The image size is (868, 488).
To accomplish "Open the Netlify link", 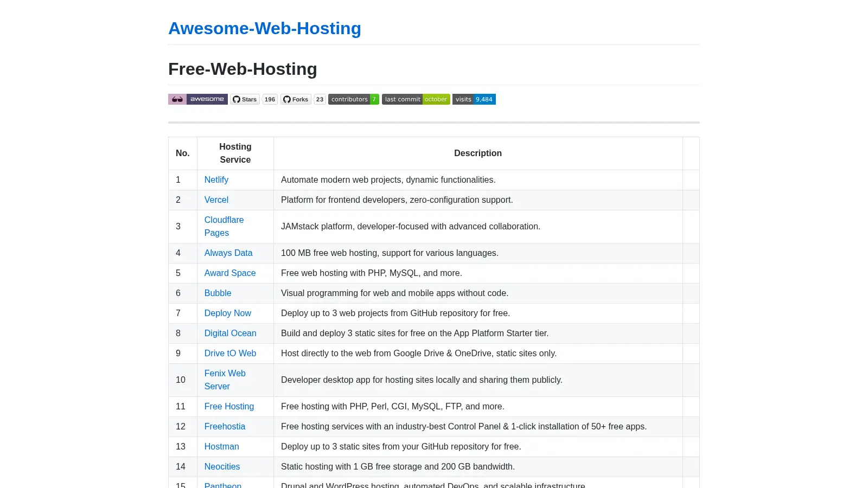I will pos(216,179).
